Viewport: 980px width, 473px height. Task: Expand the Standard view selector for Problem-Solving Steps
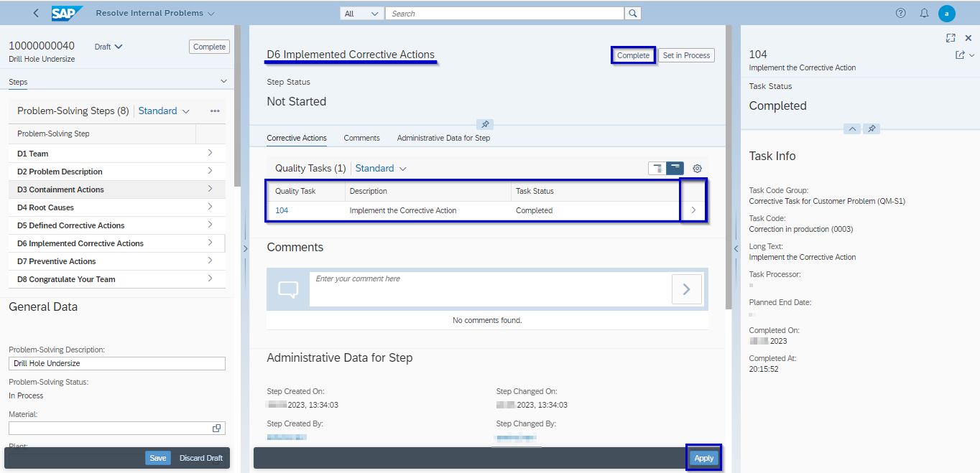[x=163, y=111]
